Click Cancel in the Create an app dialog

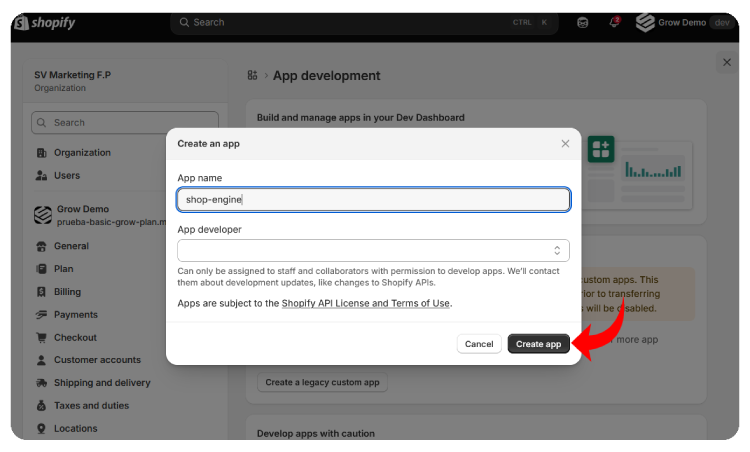click(x=479, y=344)
